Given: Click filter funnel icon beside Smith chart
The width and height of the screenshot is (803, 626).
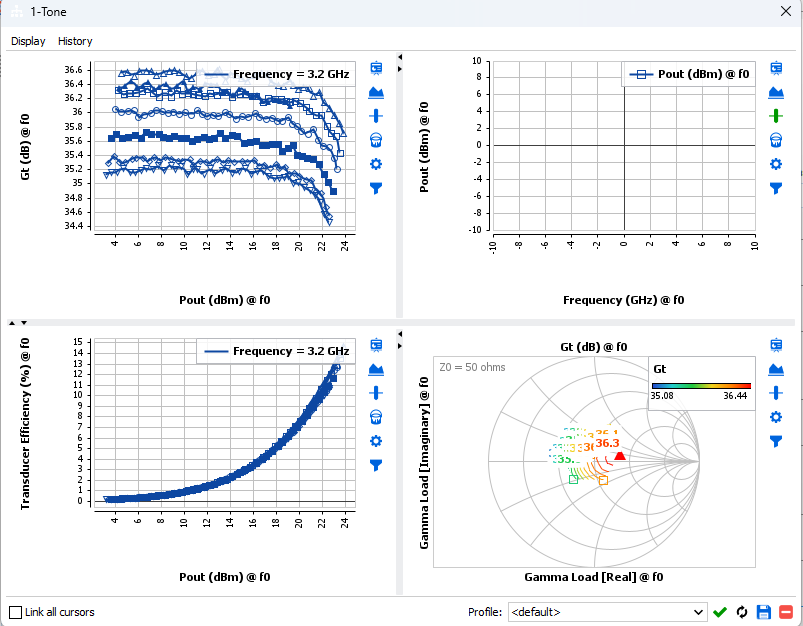Looking at the screenshot, I should point(776,441).
